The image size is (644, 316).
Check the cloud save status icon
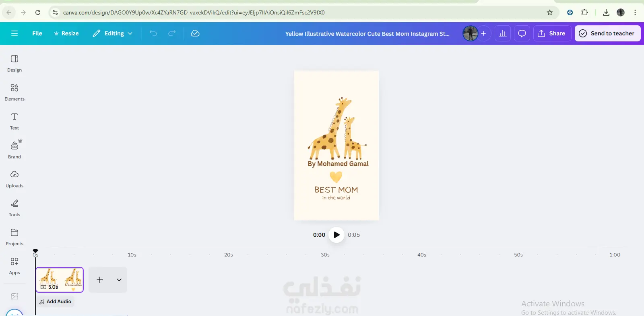[x=195, y=33]
